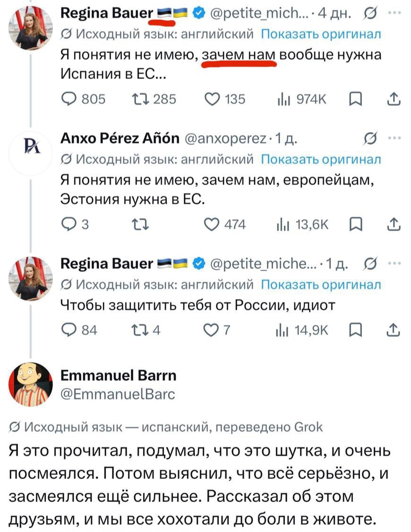Show original text of Anxo Pérez's tweet
The image size is (411, 532).
tap(321, 159)
